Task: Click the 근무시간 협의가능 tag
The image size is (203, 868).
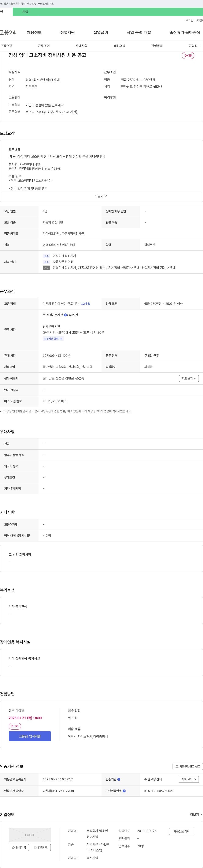Action: point(53,339)
